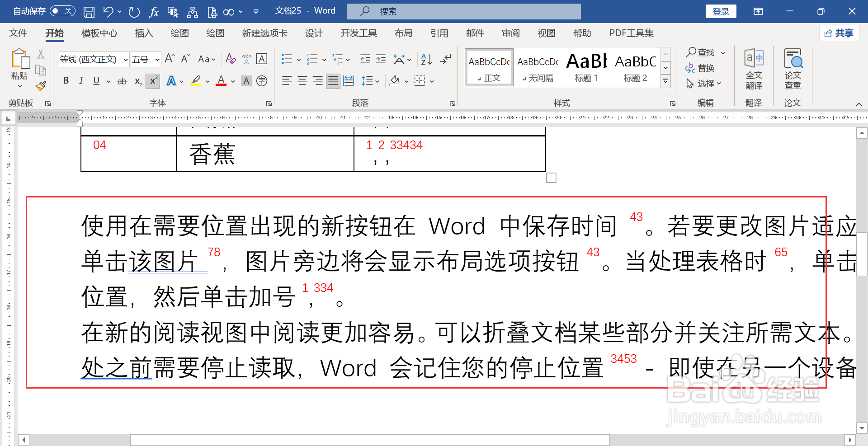
Task: Decrease font size with smaller A icon
Action: 185,59
